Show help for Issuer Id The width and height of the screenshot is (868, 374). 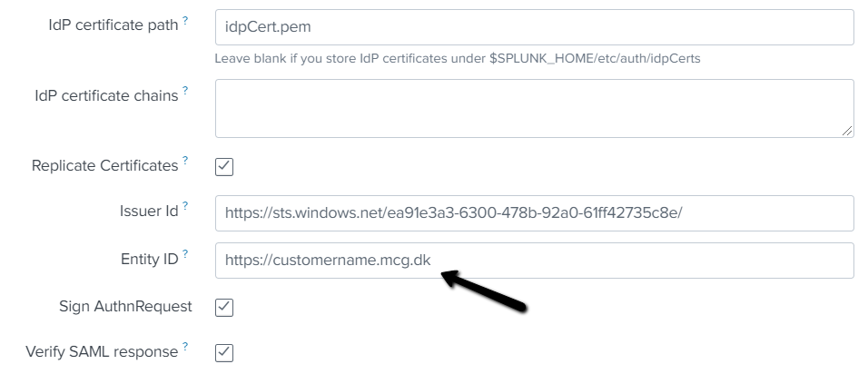coord(186,208)
